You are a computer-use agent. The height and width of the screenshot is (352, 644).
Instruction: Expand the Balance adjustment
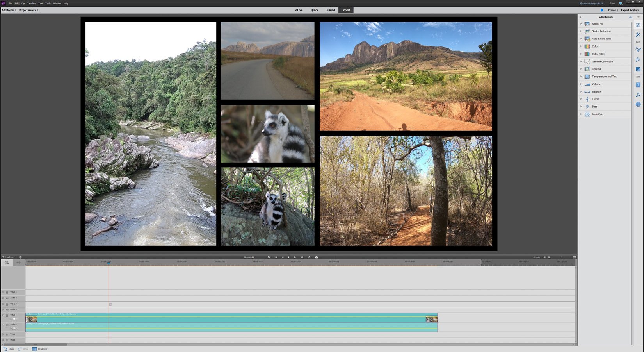[x=581, y=91]
